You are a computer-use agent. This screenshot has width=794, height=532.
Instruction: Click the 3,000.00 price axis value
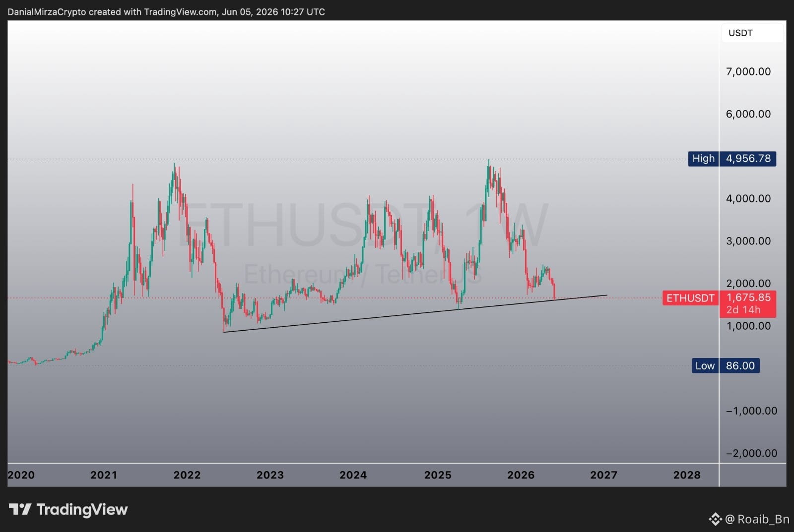pos(748,241)
